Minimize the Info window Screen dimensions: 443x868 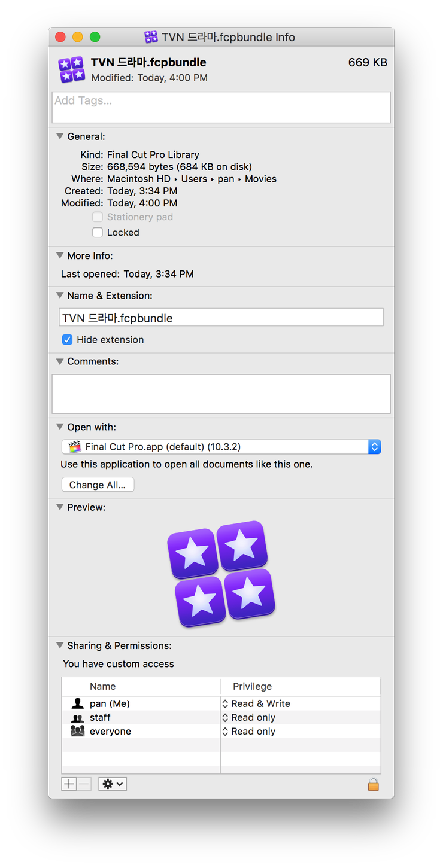point(78,37)
